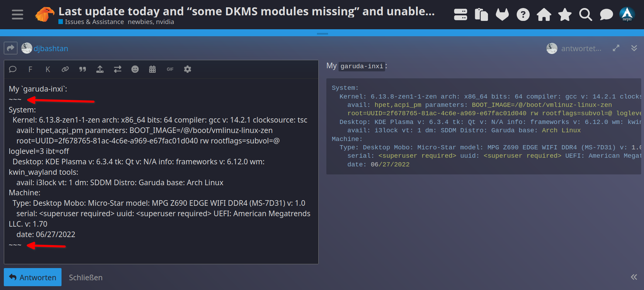This screenshot has width=644, height=290.
Task: Click the reply-type arrow button beside djbashtan
Action: [x=11, y=48]
